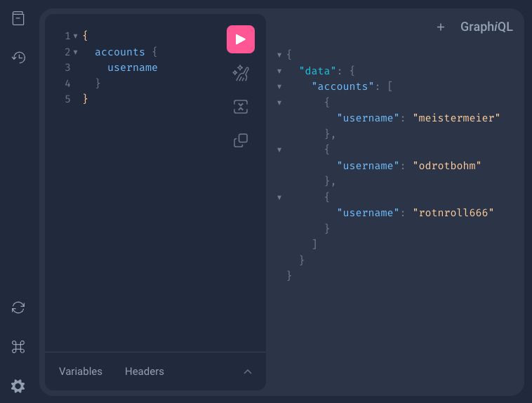Click line number 3 in the editor gutter
532x403 pixels.
67,67
